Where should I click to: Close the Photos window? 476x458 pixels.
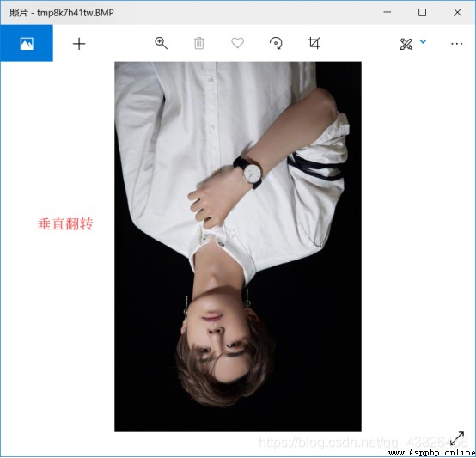click(x=457, y=12)
